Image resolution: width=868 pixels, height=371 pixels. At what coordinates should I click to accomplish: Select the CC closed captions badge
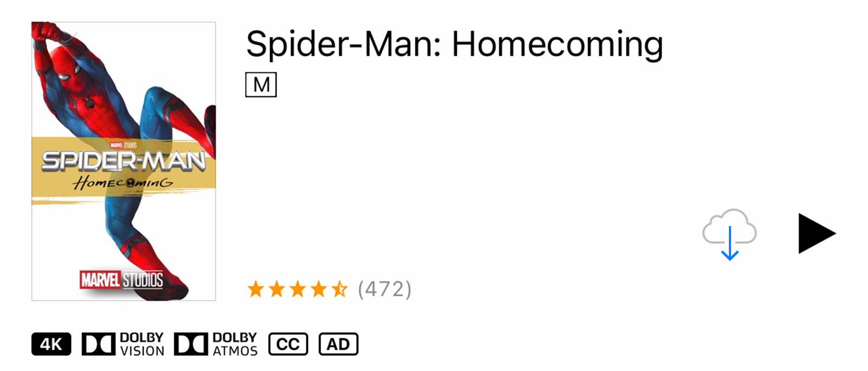click(x=288, y=344)
